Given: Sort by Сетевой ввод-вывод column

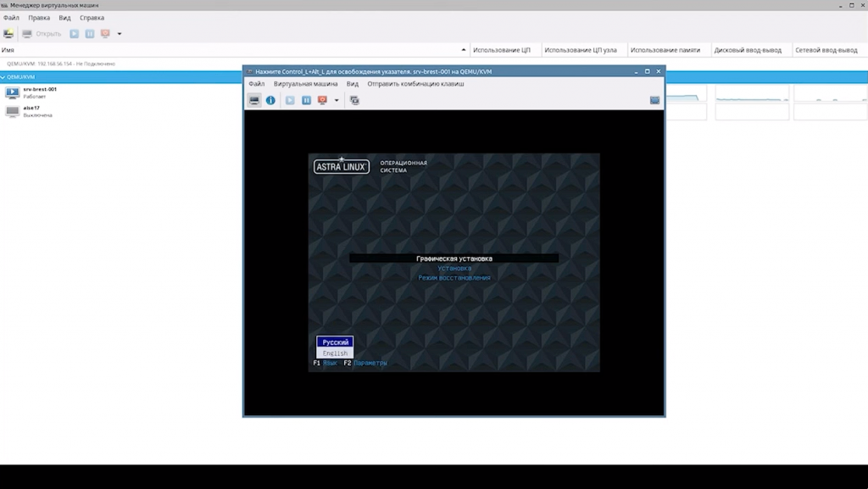Looking at the screenshot, I should (829, 50).
